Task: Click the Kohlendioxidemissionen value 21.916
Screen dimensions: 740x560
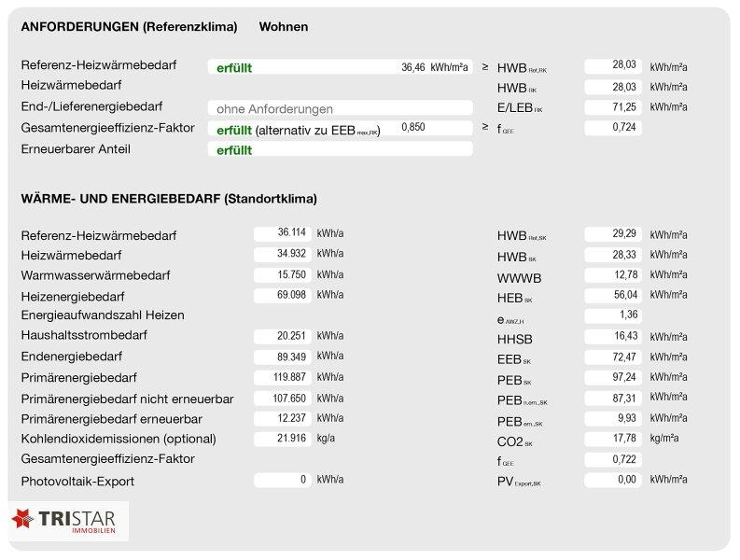Action: coord(283,439)
